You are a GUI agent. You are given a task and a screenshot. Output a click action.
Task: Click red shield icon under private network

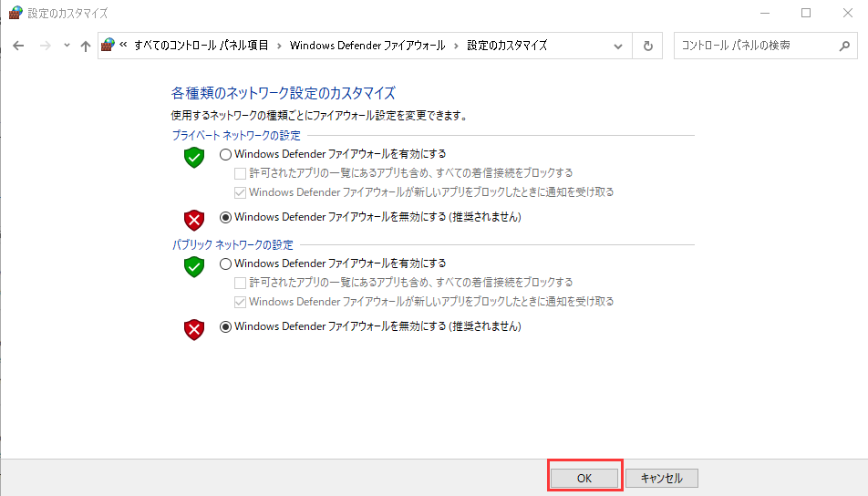tap(193, 219)
